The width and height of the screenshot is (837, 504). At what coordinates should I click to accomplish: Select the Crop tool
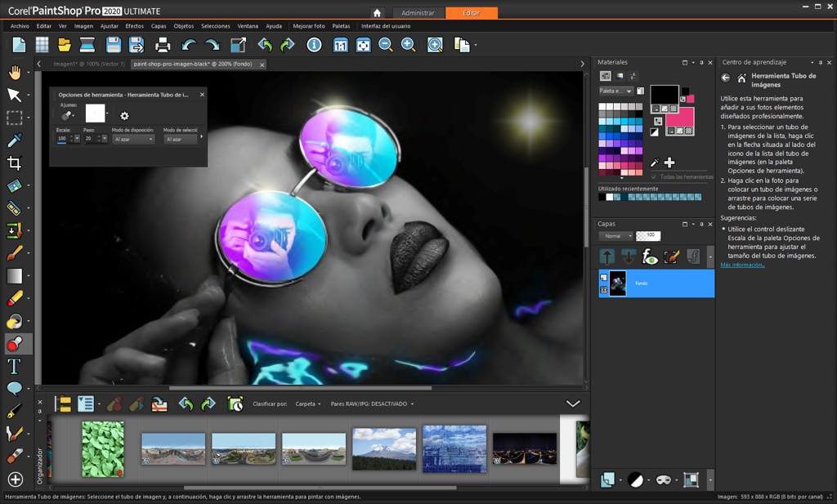[15, 163]
